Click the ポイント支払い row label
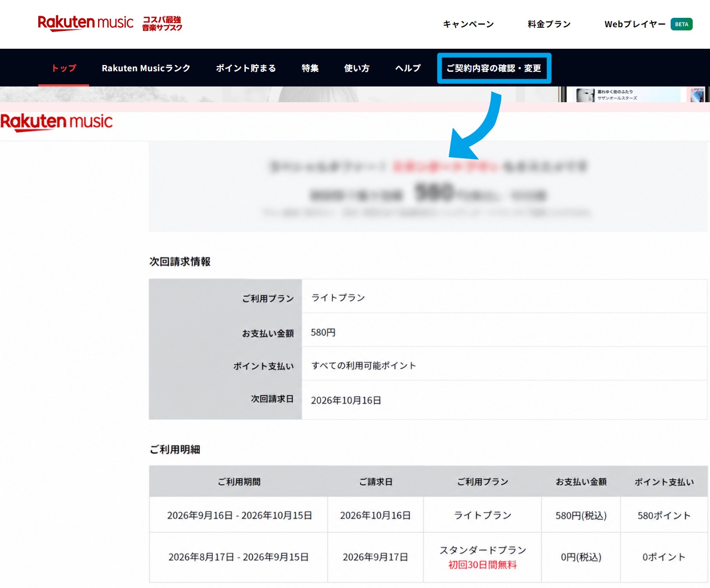The height and width of the screenshot is (588, 710). tap(263, 366)
